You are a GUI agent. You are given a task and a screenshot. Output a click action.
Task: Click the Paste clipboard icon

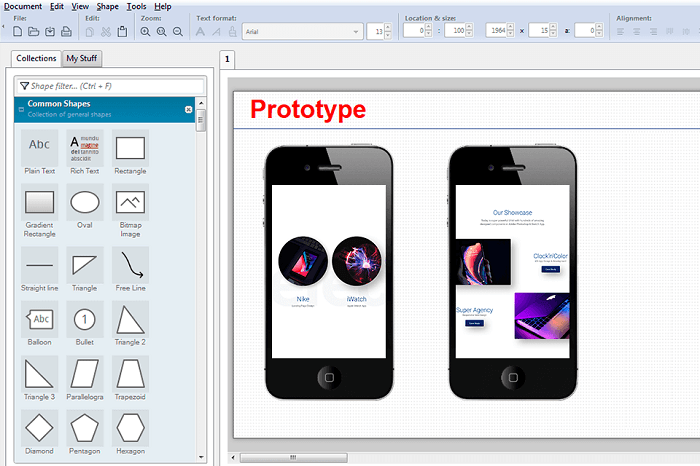click(122, 32)
